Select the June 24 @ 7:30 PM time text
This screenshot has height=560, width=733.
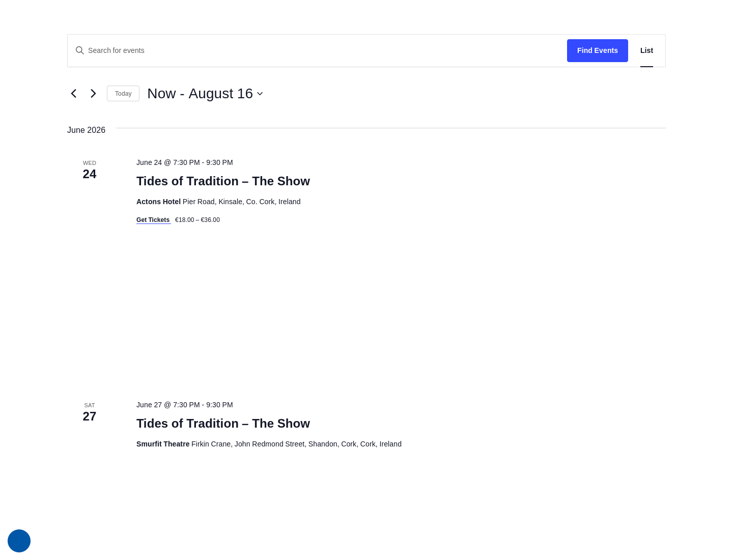[184, 162]
